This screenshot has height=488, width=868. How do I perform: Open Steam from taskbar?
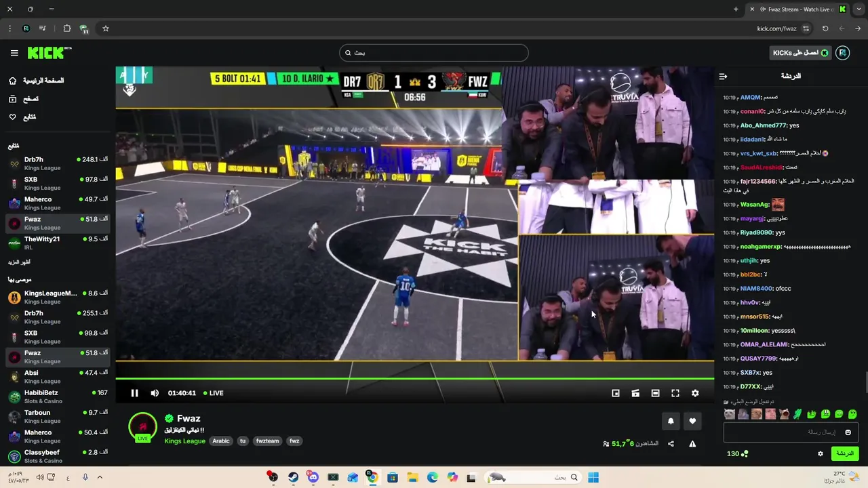tap(293, 477)
